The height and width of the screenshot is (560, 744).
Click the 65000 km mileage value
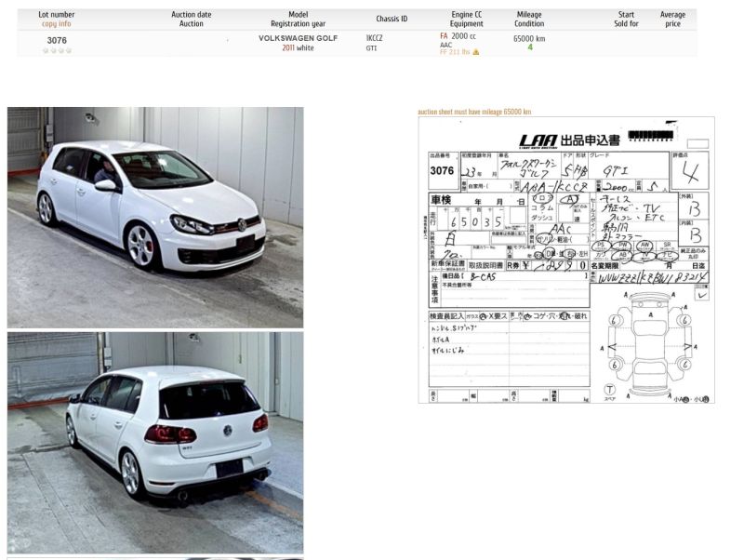click(529, 38)
